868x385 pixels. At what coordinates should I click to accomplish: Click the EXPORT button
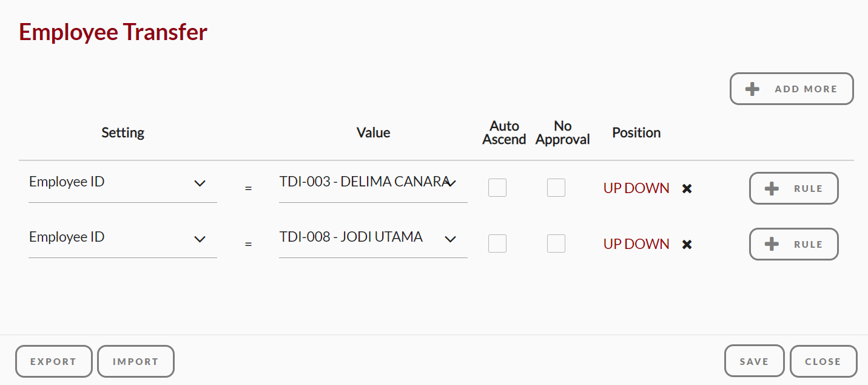point(53,361)
